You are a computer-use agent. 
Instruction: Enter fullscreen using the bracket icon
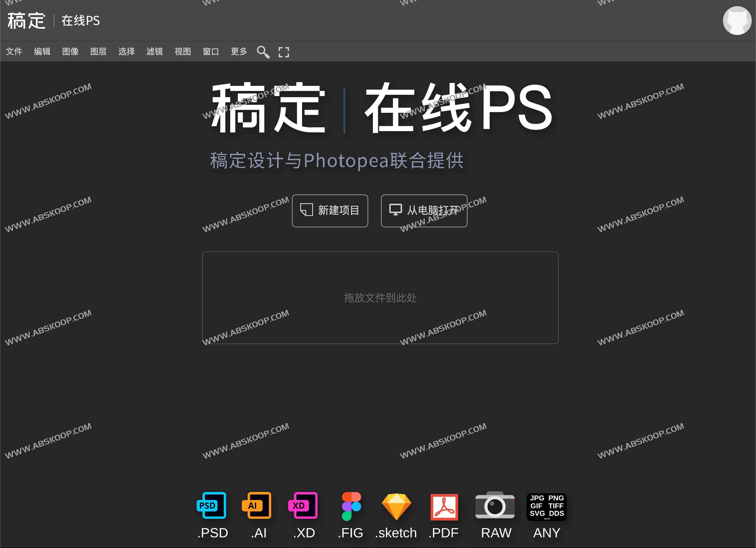(284, 52)
